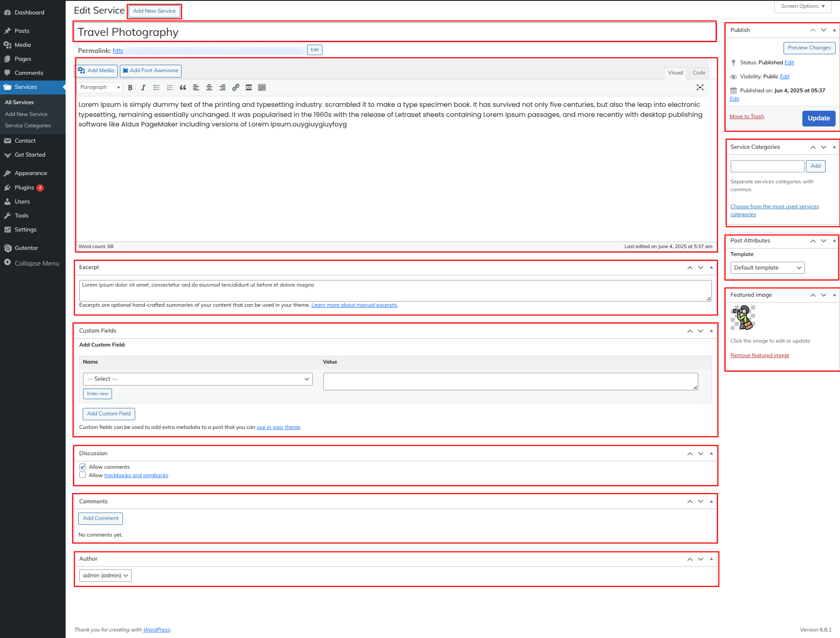Image resolution: width=840 pixels, height=638 pixels.
Task: Click the Travel Photography title field
Action: pos(395,32)
